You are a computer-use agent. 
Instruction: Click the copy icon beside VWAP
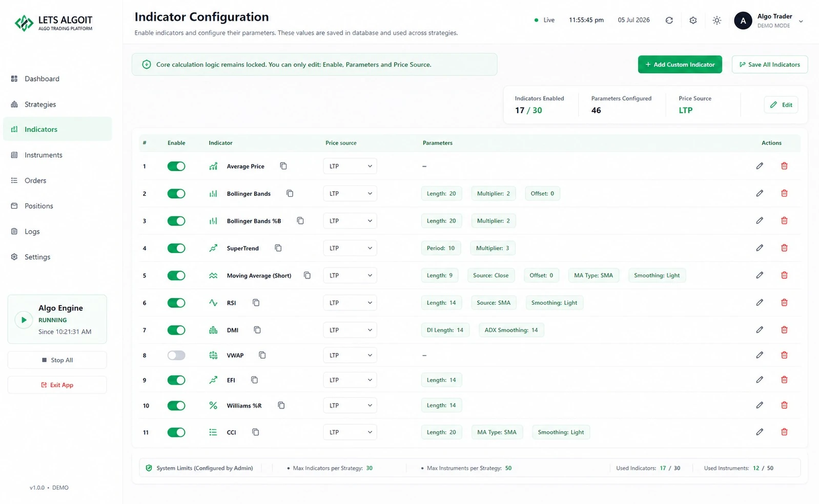tap(262, 355)
